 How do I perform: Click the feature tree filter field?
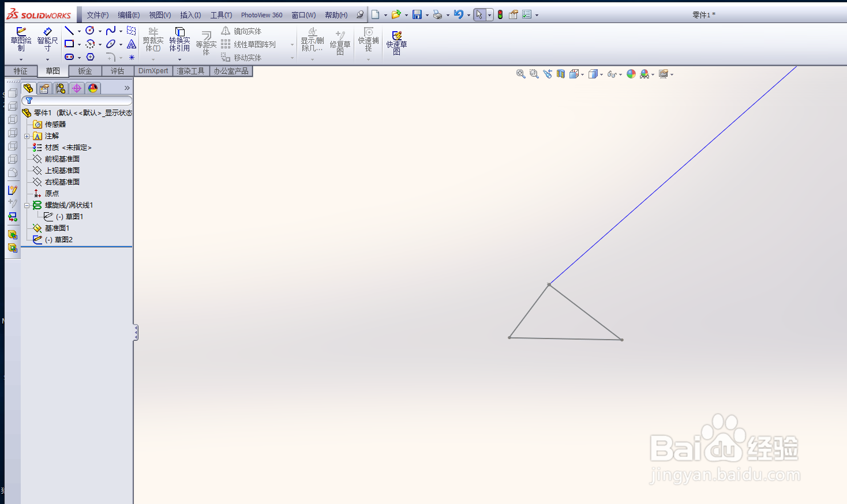(77, 101)
